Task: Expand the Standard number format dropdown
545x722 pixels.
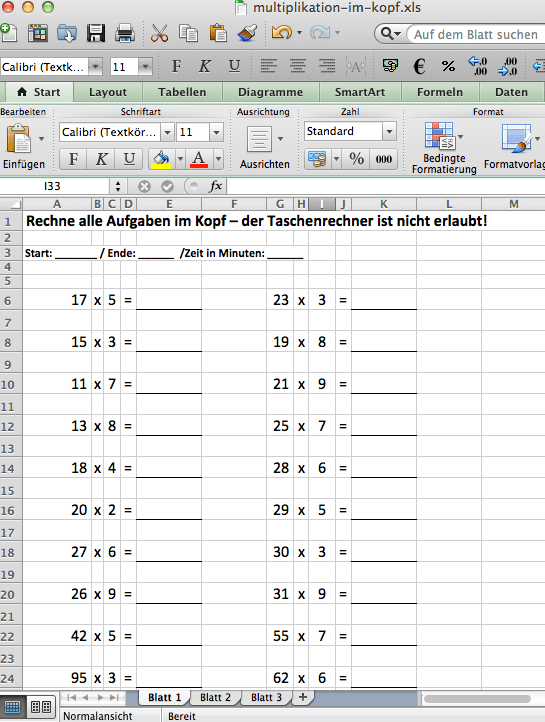Action: coord(389,131)
